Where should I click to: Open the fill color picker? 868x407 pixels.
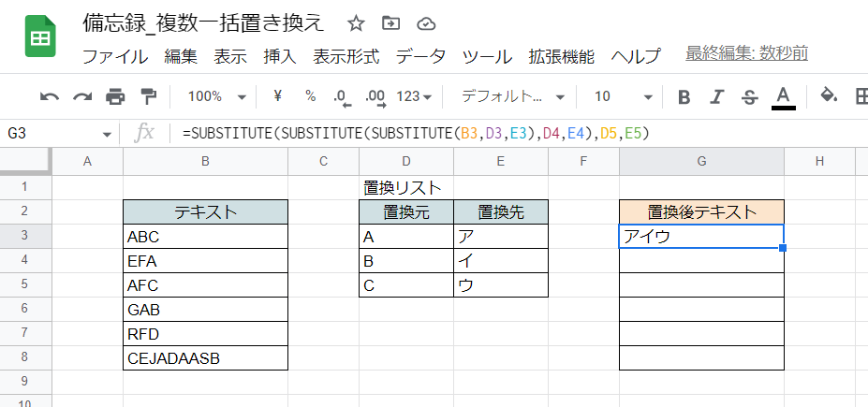tap(828, 96)
